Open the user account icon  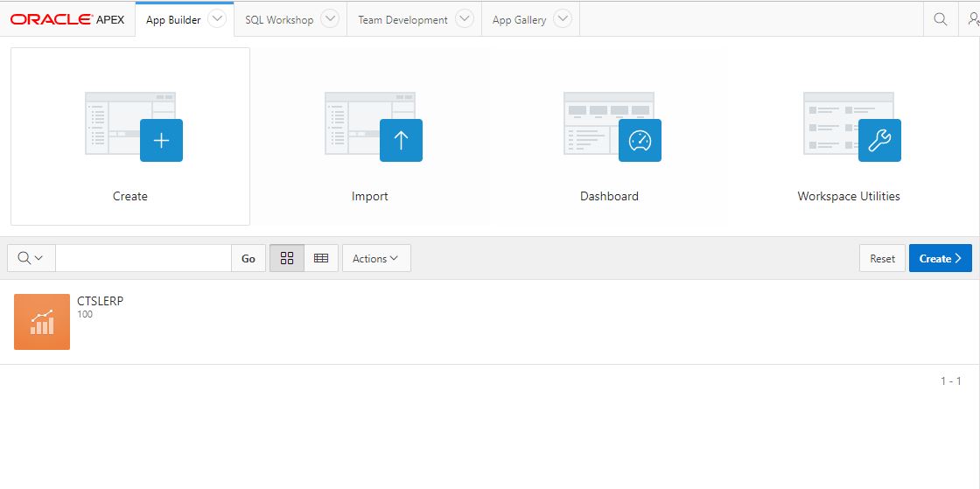[x=972, y=19]
